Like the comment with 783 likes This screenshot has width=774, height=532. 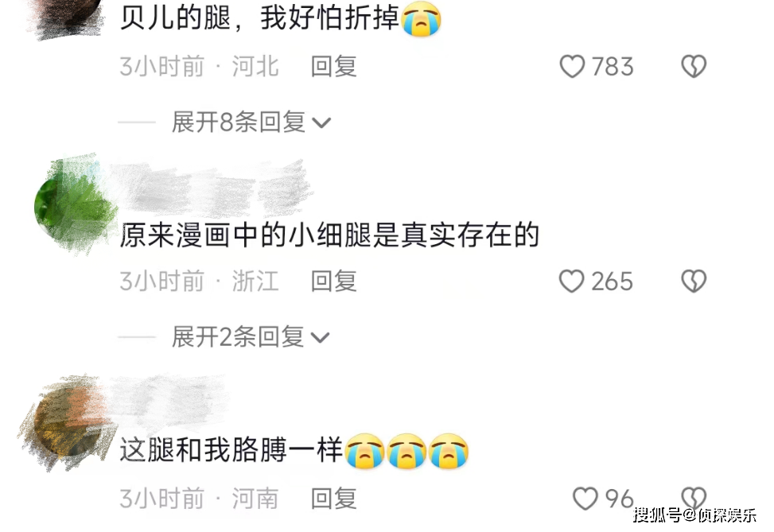tap(572, 66)
